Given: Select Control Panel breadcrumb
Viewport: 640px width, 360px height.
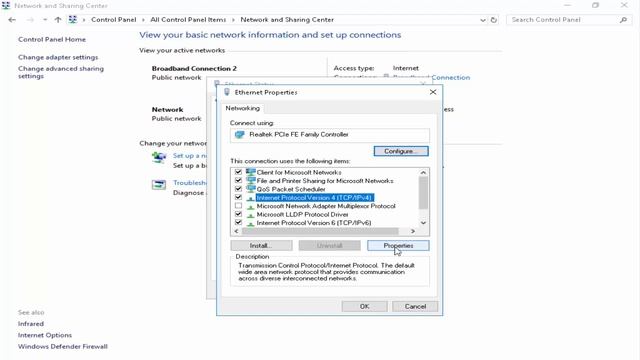Looking at the screenshot, I should click(x=113, y=20).
